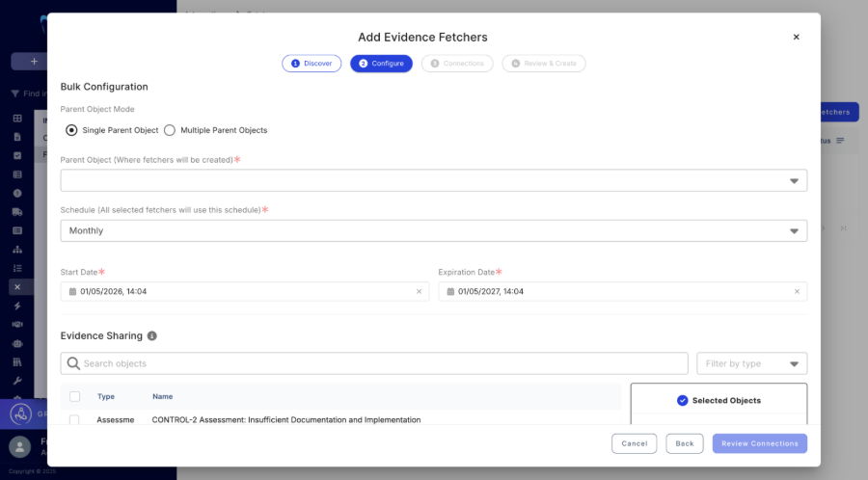The height and width of the screenshot is (480, 868).
Task: Open the wrench tools sidebar icon
Action: 17,381
